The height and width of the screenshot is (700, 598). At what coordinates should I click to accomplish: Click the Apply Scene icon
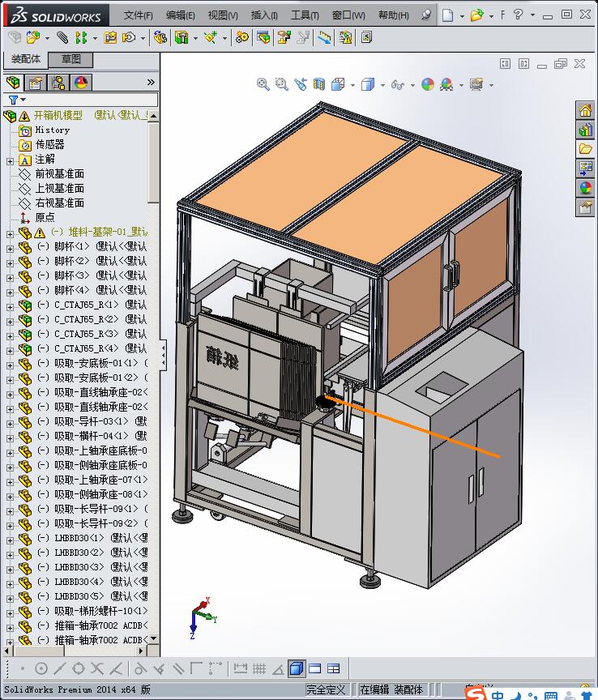click(446, 84)
